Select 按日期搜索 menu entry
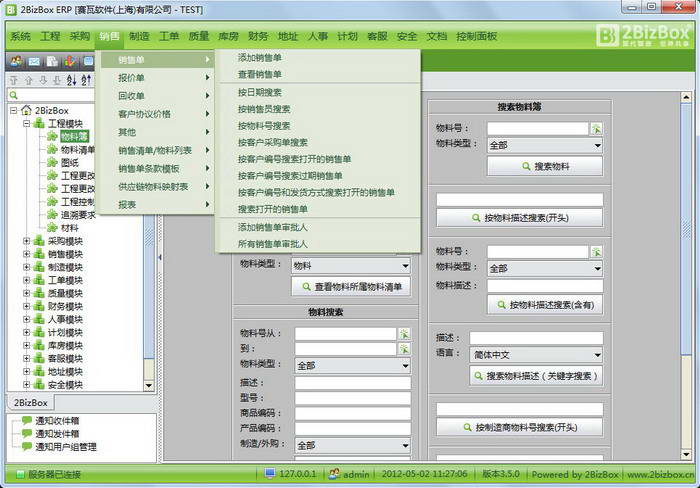Viewport: 700px width, 488px height. click(x=259, y=92)
